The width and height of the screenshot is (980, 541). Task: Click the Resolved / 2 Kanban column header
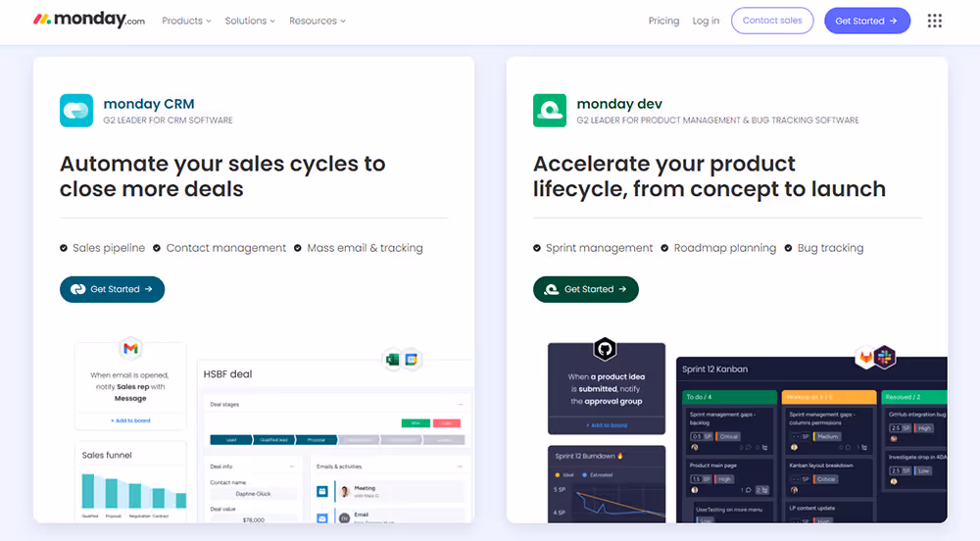(913, 397)
